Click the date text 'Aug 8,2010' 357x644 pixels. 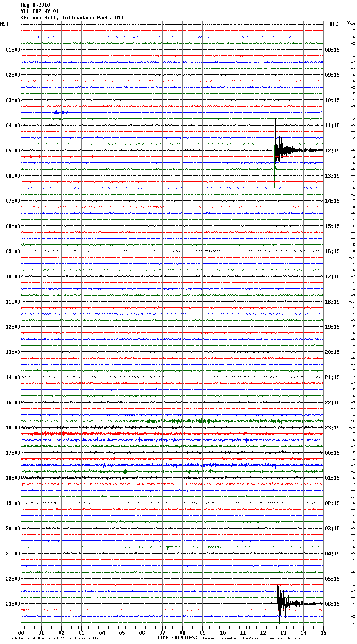[35, 5]
